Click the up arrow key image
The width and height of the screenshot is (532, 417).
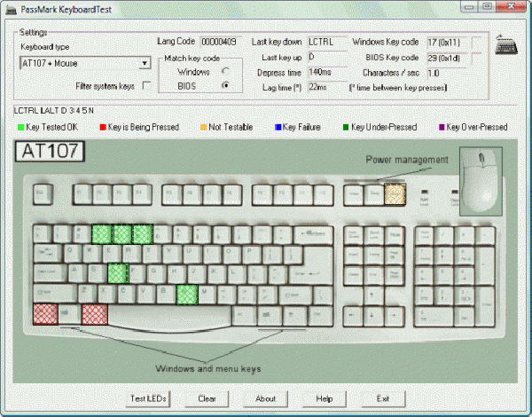click(x=373, y=295)
